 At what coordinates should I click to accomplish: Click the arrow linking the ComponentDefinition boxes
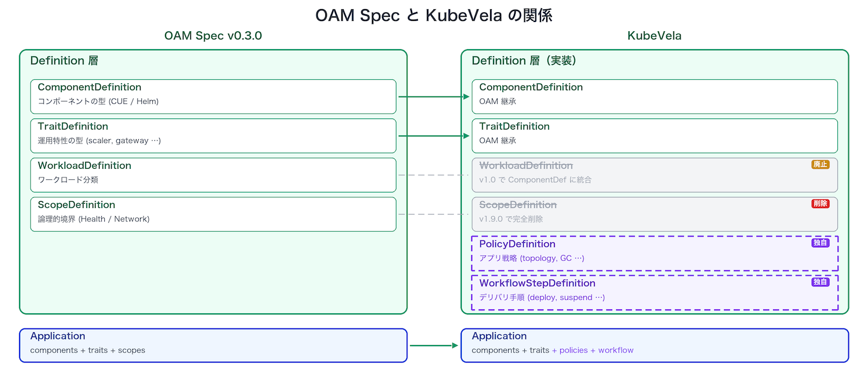[434, 97]
